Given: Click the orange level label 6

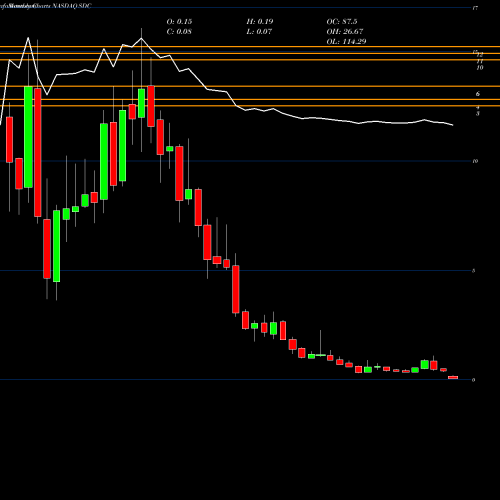Looking at the screenshot, I should click(478, 94).
